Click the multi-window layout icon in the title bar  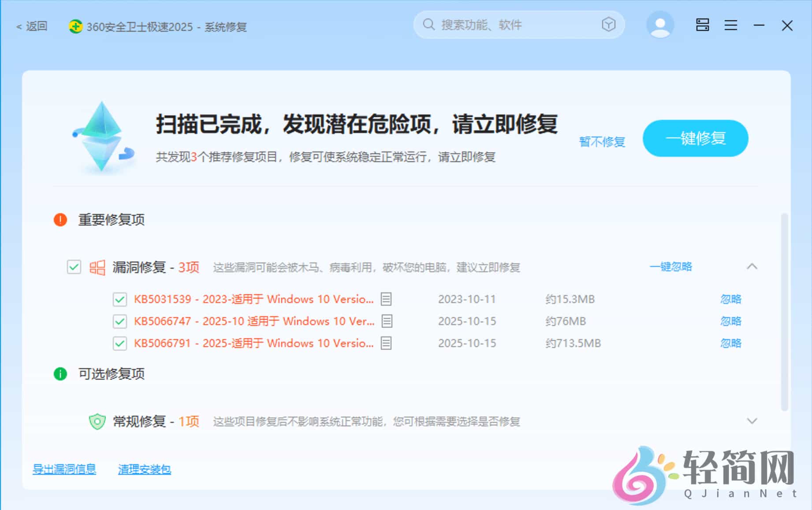click(703, 25)
